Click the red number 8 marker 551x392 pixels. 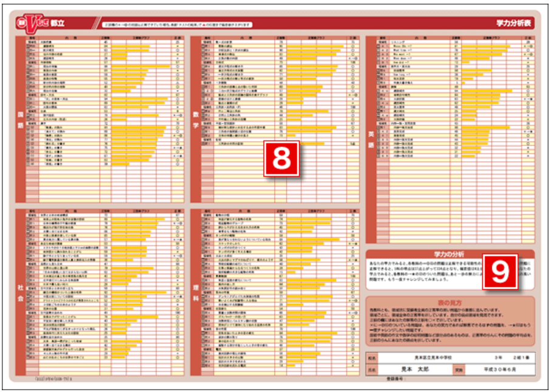pyautogui.click(x=281, y=159)
